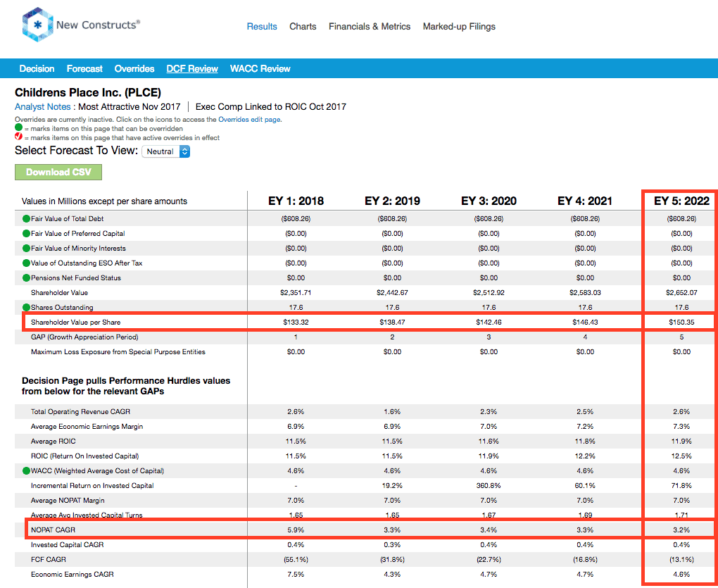The height and width of the screenshot is (588, 718).
Task: Open the Overrides edit page link
Action: click(249, 120)
